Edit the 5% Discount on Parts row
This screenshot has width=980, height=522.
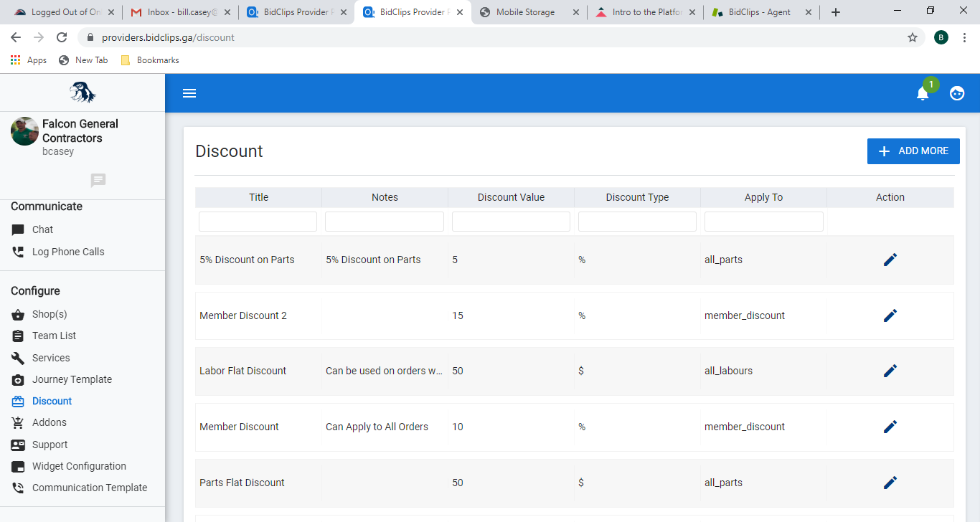click(x=890, y=260)
